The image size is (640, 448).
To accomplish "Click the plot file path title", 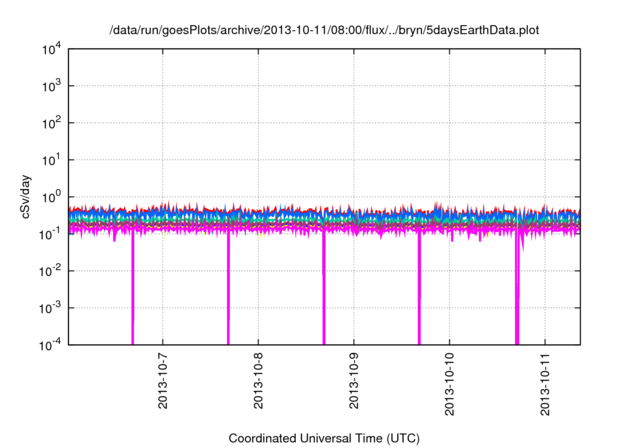I will point(324,30).
